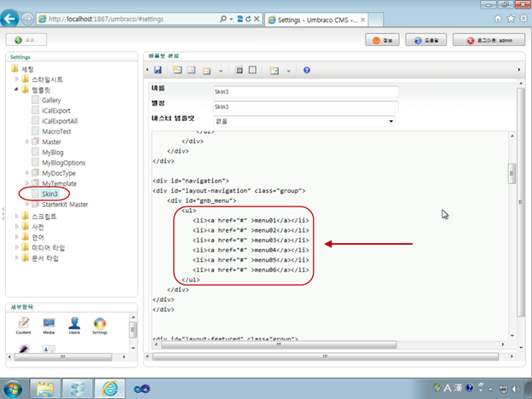Click the first yellow insert icon after Save

[177, 70]
